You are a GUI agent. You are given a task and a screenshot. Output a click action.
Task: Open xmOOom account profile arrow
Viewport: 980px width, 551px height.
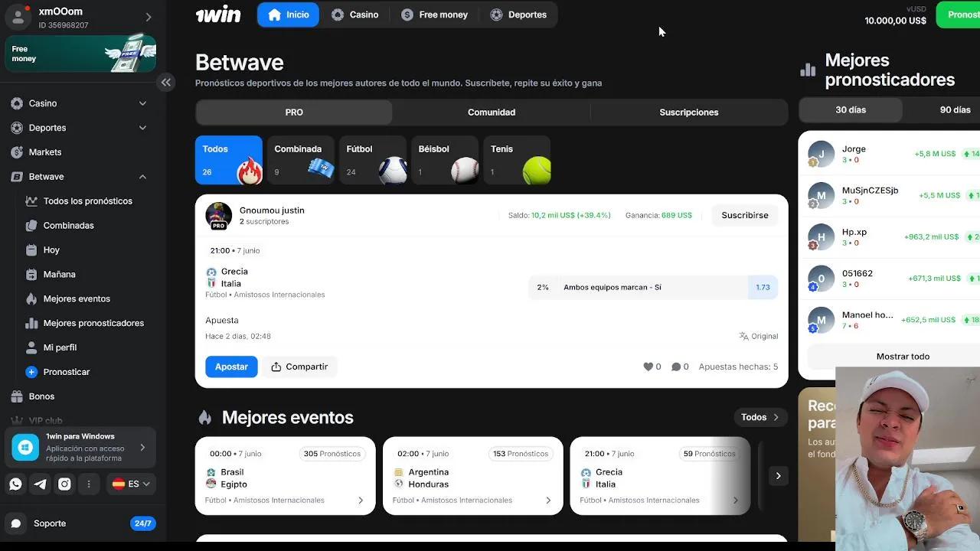pyautogui.click(x=149, y=17)
